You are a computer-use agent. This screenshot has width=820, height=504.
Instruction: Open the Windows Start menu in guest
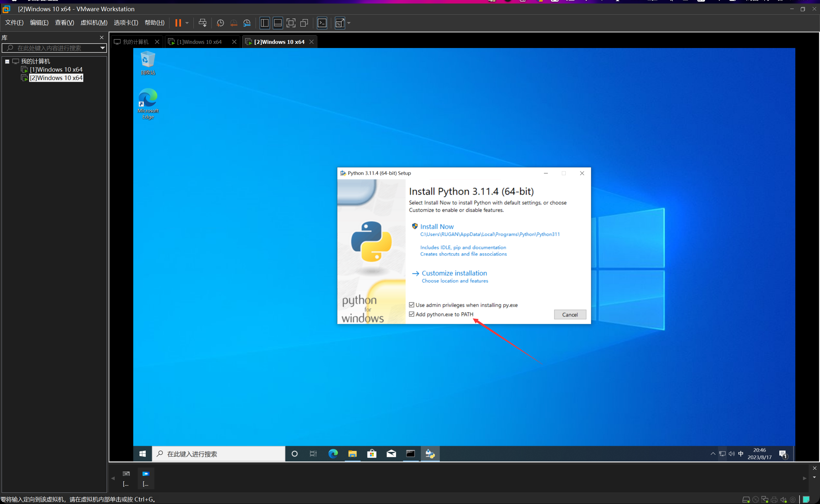click(143, 454)
